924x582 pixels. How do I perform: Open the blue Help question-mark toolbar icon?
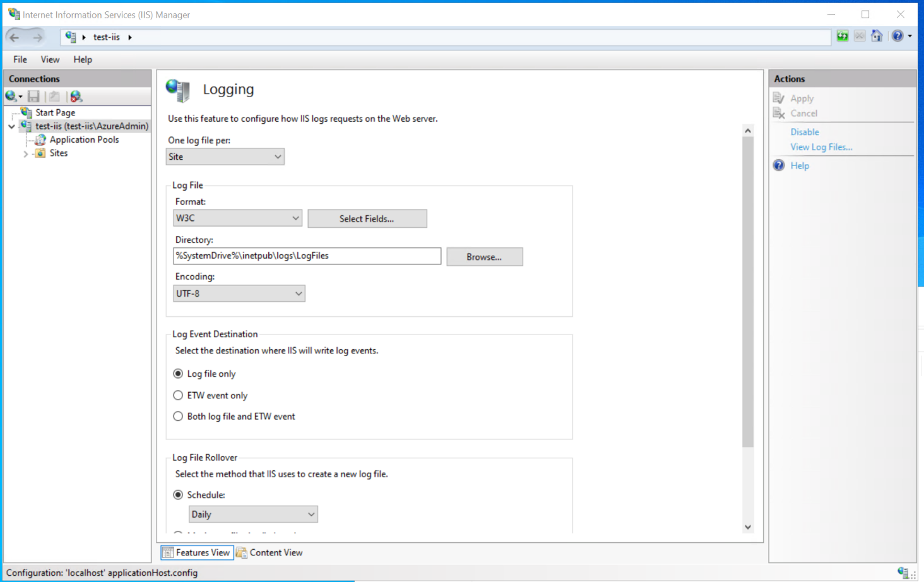897,36
